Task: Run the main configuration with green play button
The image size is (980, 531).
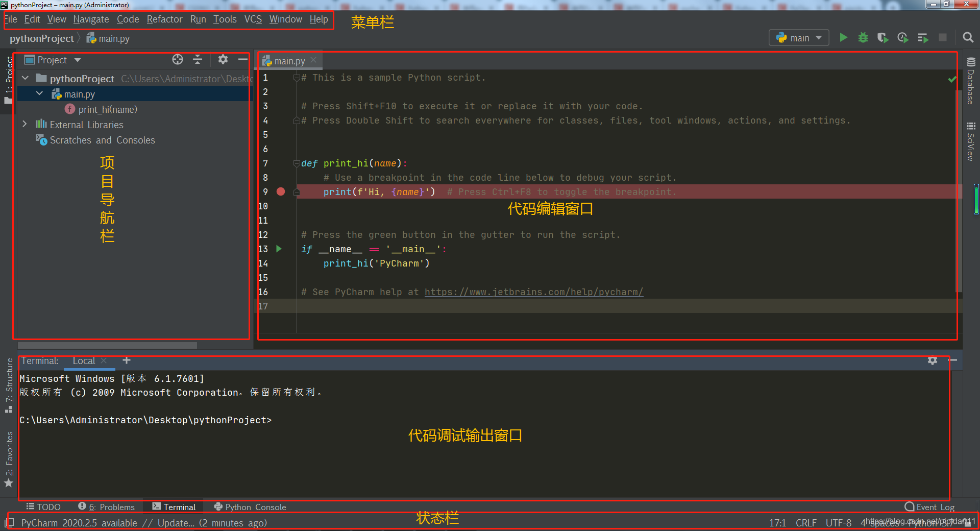Action: pos(844,38)
